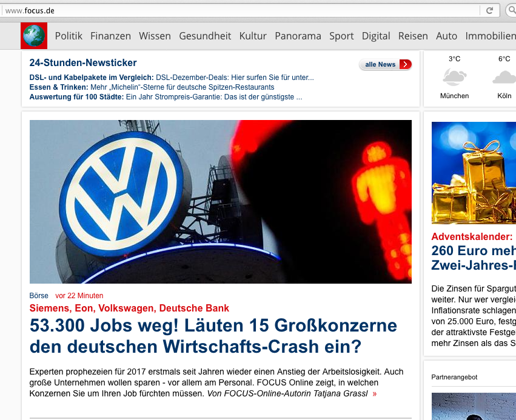Screen dimensions: 516x420
Task: Reload the page with the refresh icon
Action: pyautogui.click(x=490, y=10)
